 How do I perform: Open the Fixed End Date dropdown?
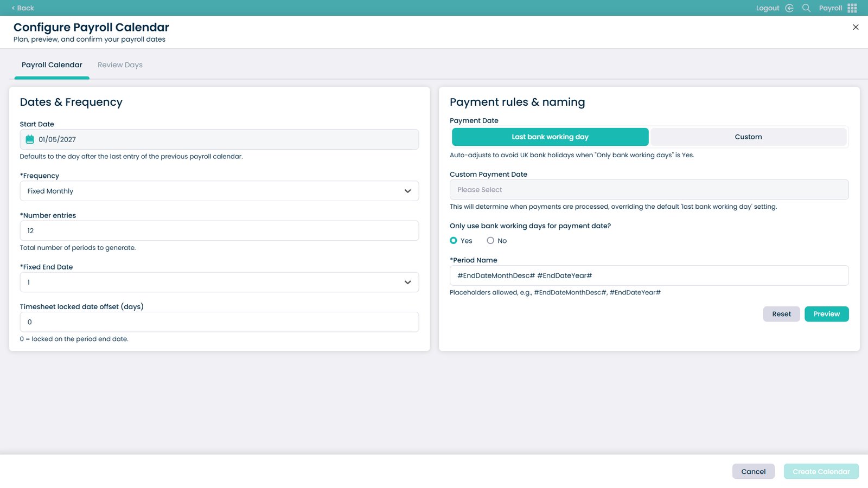point(219,282)
